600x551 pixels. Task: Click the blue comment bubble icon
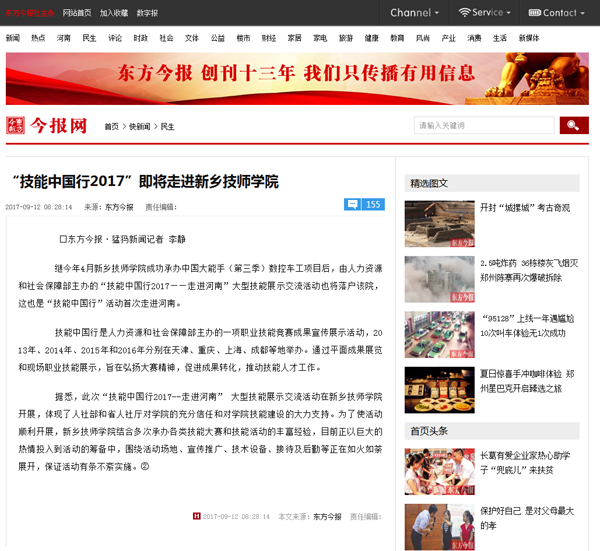pyautogui.click(x=352, y=204)
